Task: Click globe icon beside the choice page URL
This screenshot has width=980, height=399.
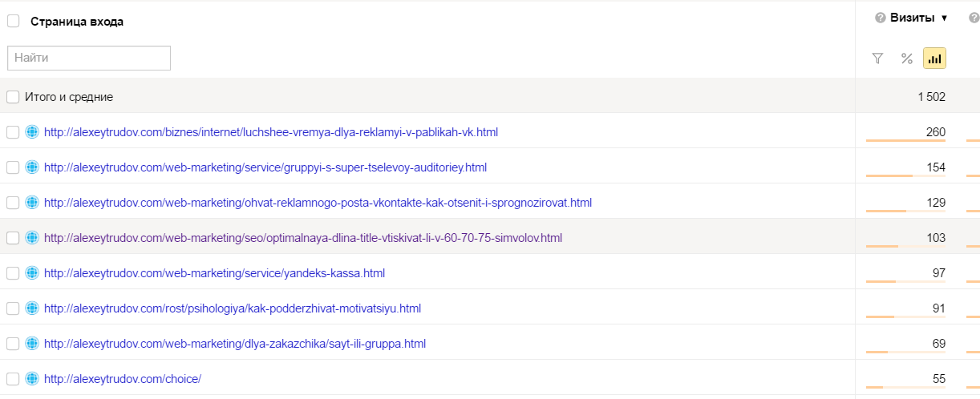Action: coord(32,379)
